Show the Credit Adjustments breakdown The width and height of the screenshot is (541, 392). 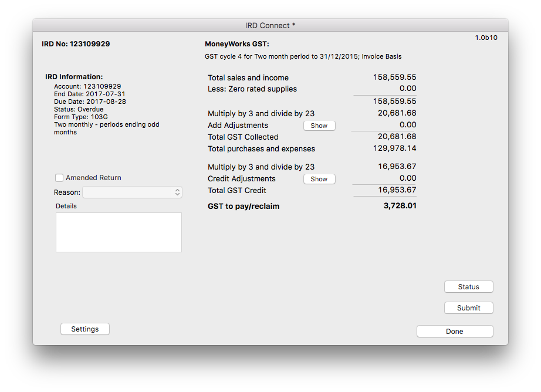click(319, 179)
